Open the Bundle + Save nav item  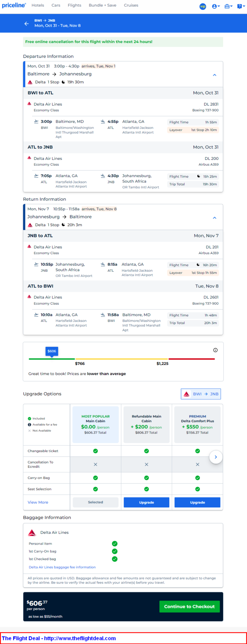click(x=102, y=5)
